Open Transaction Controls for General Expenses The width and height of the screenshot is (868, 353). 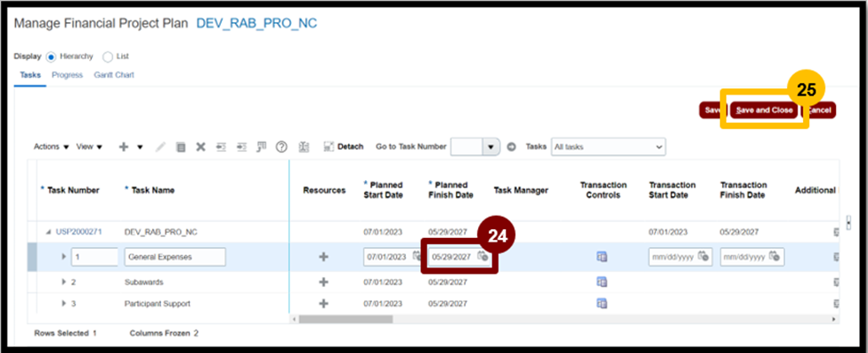[x=602, y=257]
